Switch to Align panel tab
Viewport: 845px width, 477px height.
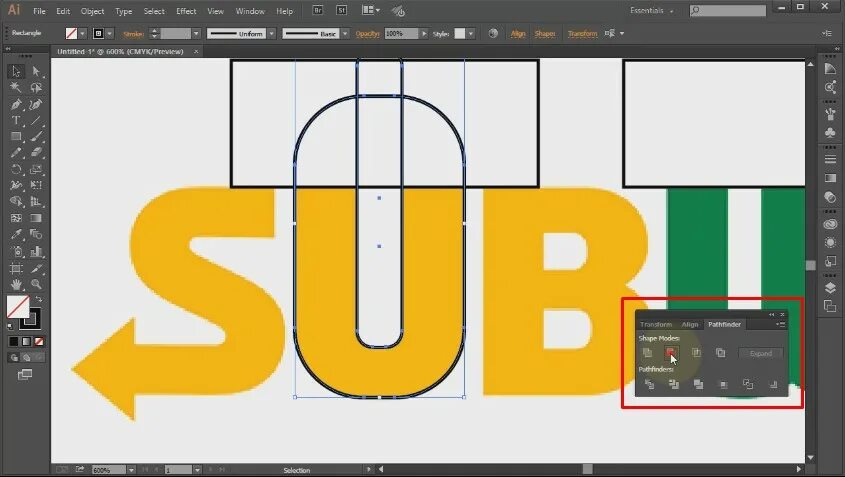pos(690,324)
